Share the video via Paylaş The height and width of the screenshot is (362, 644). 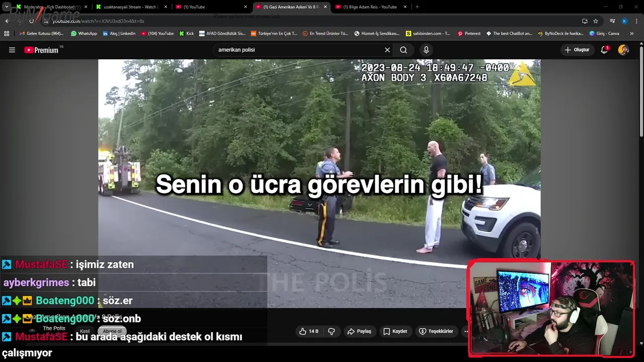click(359, 331)
